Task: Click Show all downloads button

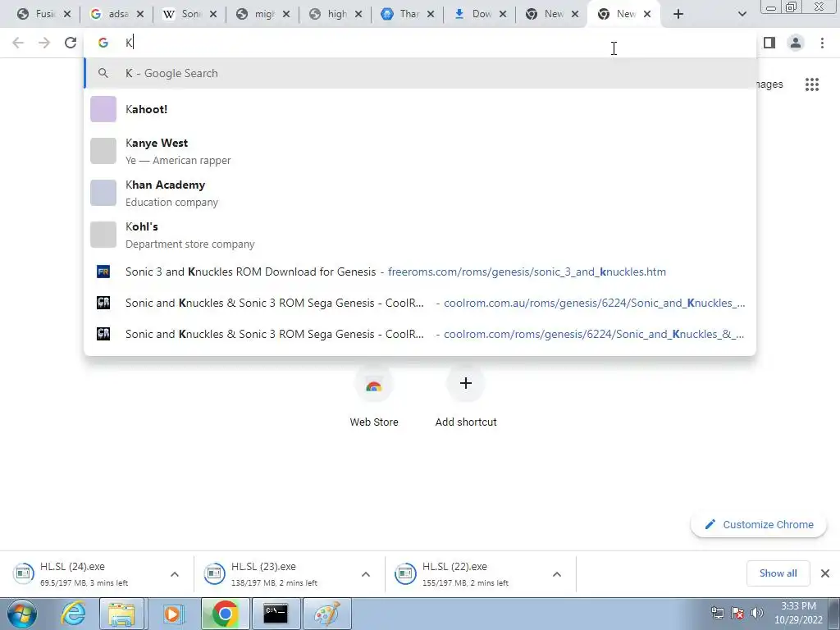Action: pyautogui.click(x=778, y=573)
